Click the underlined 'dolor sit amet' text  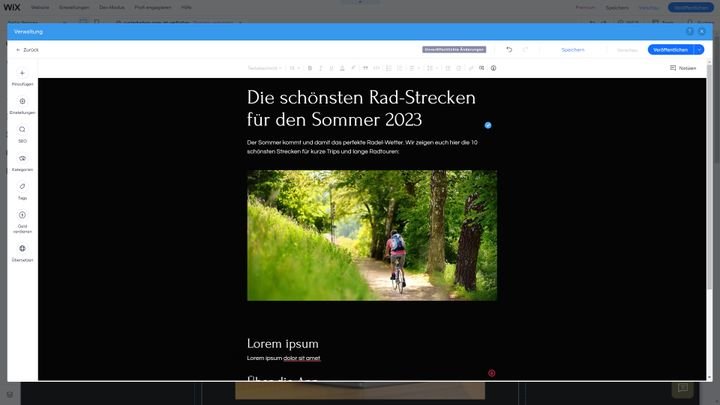coord(302,358)
